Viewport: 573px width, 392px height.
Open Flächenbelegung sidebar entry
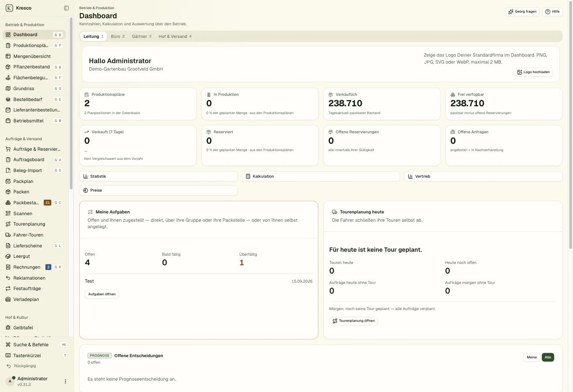[x=34, y=78]
